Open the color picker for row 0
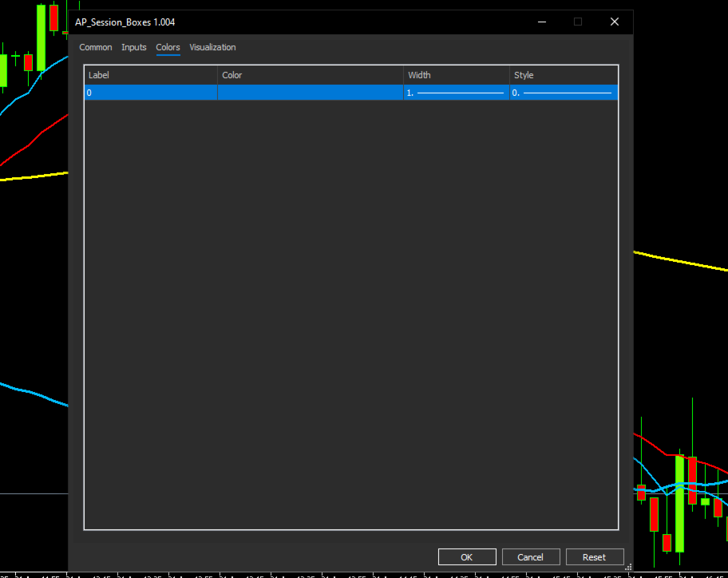This screenshot has height=578, width=728. [311, 93]
